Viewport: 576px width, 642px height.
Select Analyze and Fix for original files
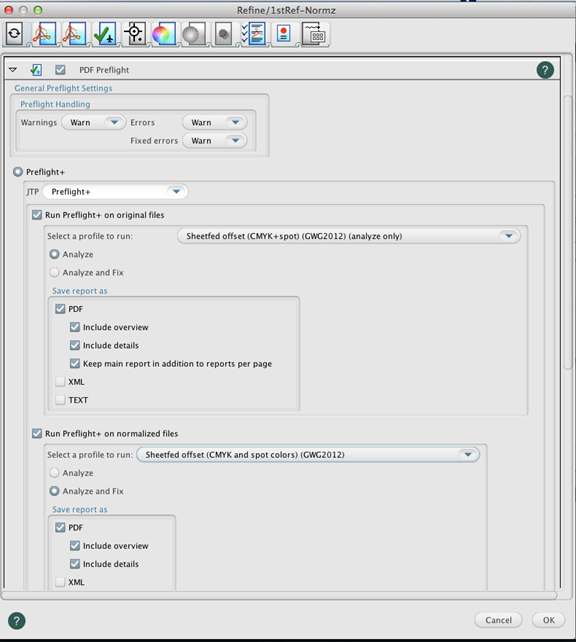[54, 272]
